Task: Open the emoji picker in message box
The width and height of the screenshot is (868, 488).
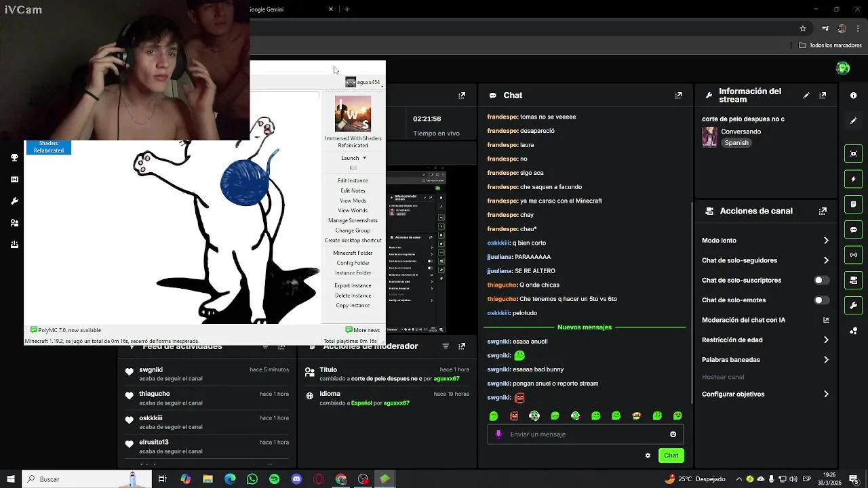Action: pos(673,434)
